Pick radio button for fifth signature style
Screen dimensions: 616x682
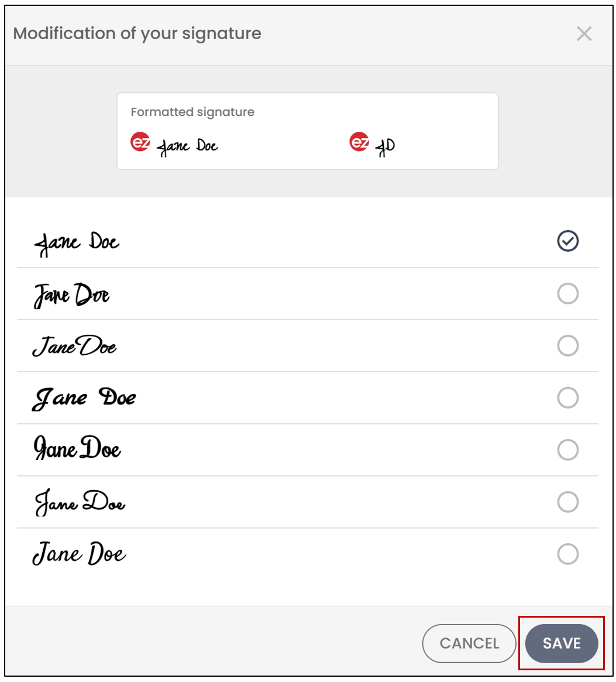coord(568,450)
